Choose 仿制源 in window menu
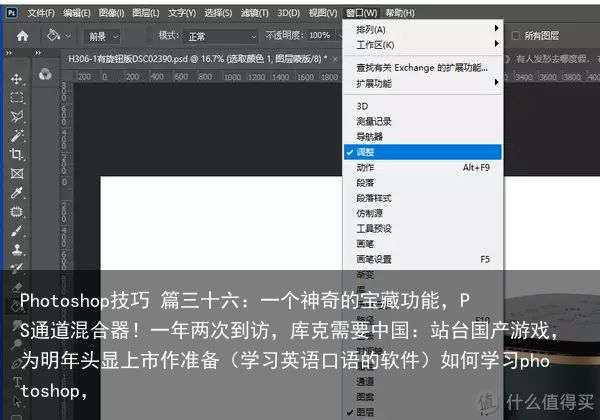 pyautogui.click(x=422, y=213)
